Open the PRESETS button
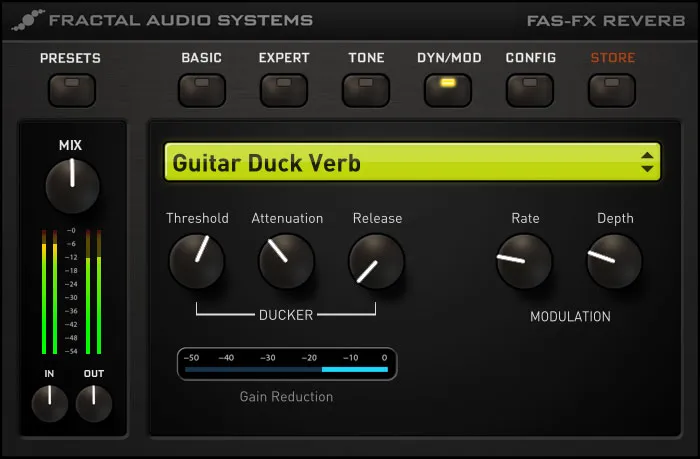Screen dimensions: 700x459 pos(72,91)
